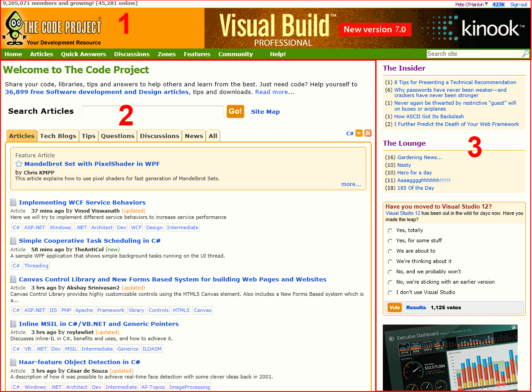Click the document icon beside Canvas Control Library
The height and width of the screenshot is (392, 532).
click(13, 279)
